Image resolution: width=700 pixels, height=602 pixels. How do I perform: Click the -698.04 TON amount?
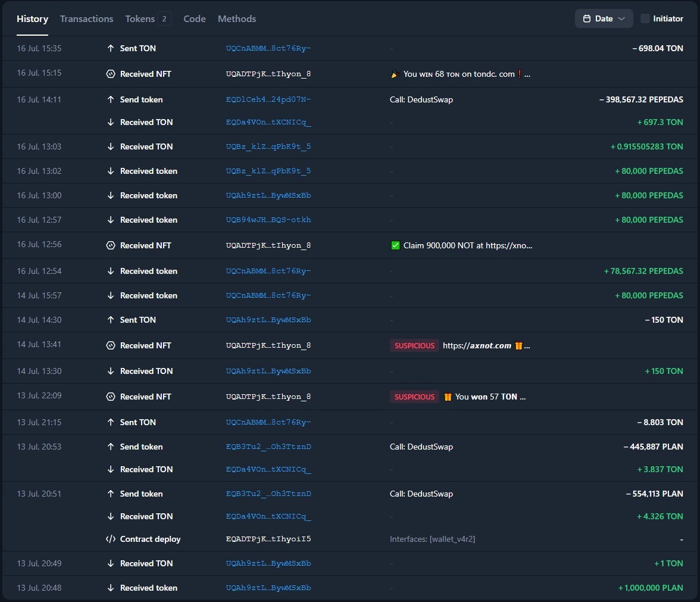(658, 48)
